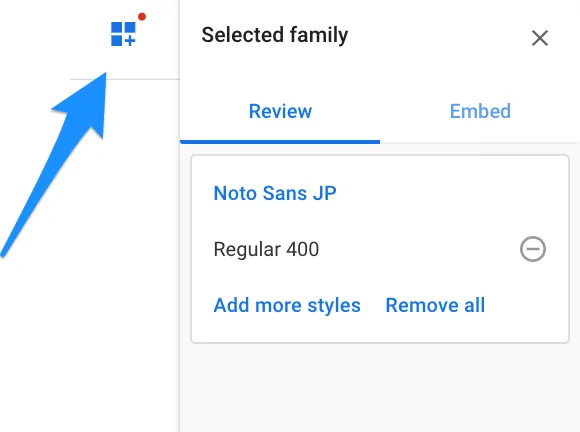This screenshot has height=432, width=580.
Task: Open the Noto Sans JP font link
Action: [x=275, y=193]
